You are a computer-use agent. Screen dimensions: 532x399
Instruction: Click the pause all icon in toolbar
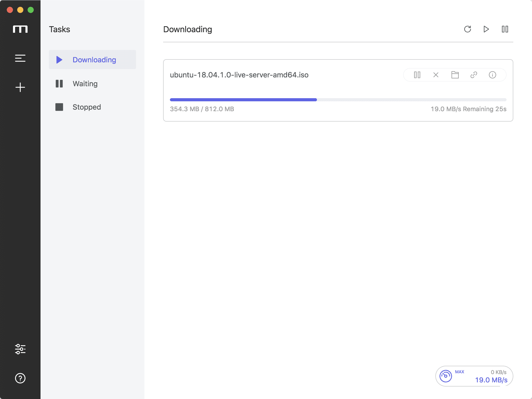(505, 29)
